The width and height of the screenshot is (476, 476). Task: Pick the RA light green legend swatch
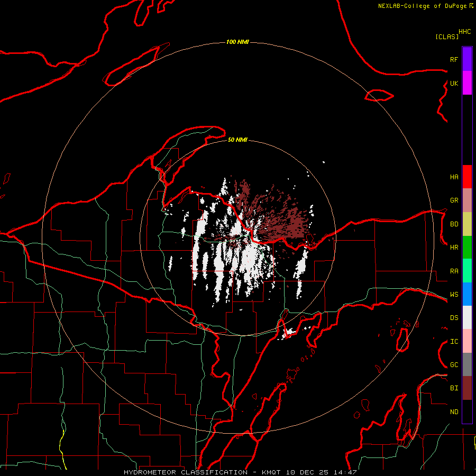tap(467, 271)
